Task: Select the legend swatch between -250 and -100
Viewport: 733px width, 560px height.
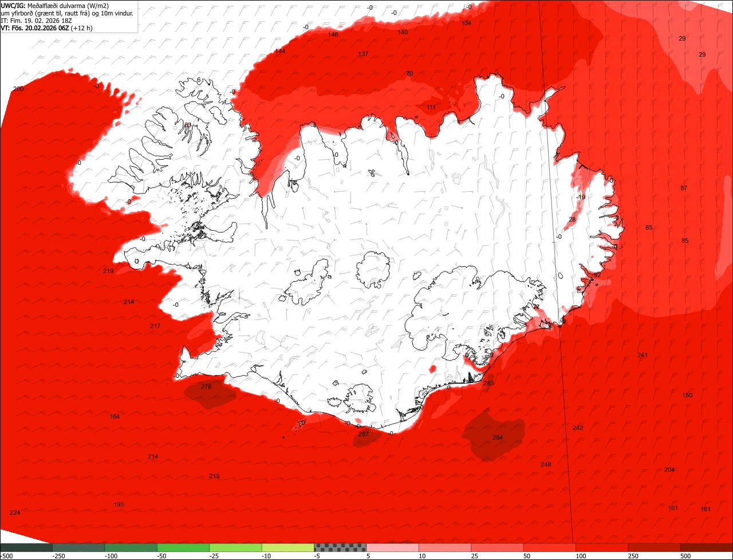Action: 78,547
